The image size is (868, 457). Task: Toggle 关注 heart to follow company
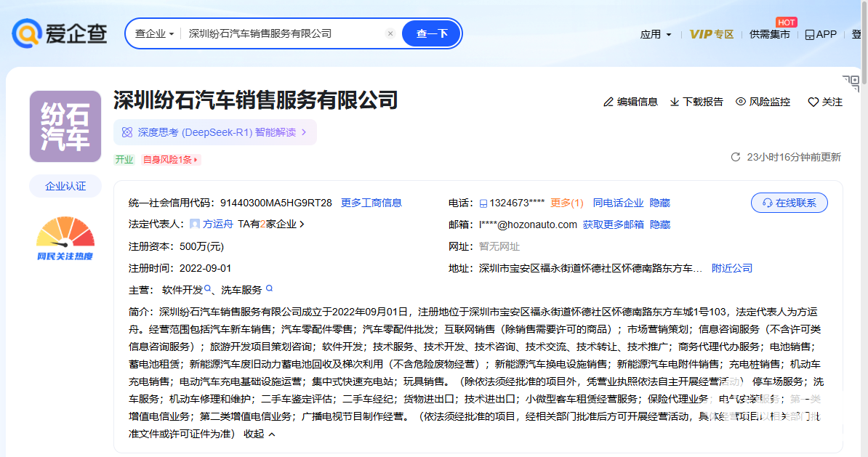click(813, 102)
